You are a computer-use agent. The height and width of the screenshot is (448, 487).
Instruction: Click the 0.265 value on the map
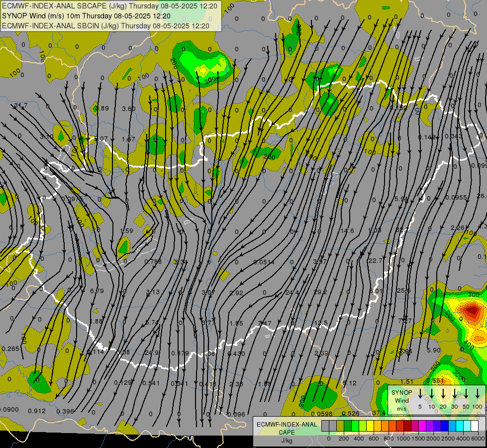(x=10, y=349)
